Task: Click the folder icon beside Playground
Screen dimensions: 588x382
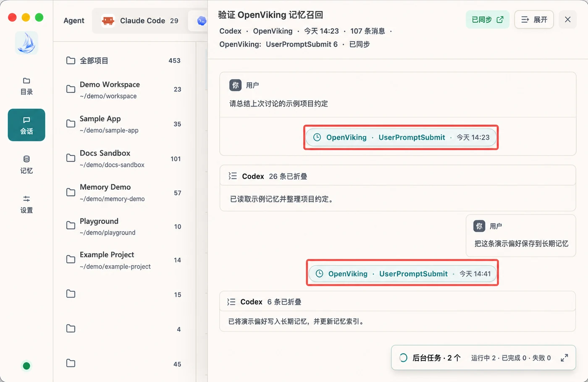Action: pyautogui.click(x=71, y=225)
